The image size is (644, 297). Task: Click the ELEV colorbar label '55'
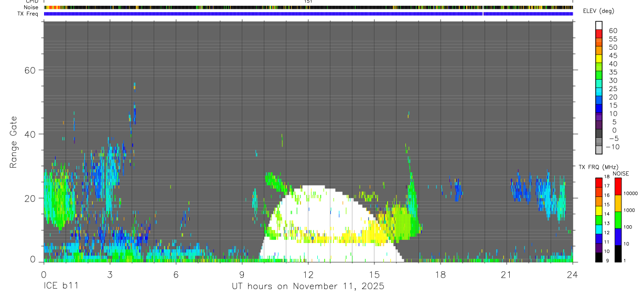coord(612,39)
